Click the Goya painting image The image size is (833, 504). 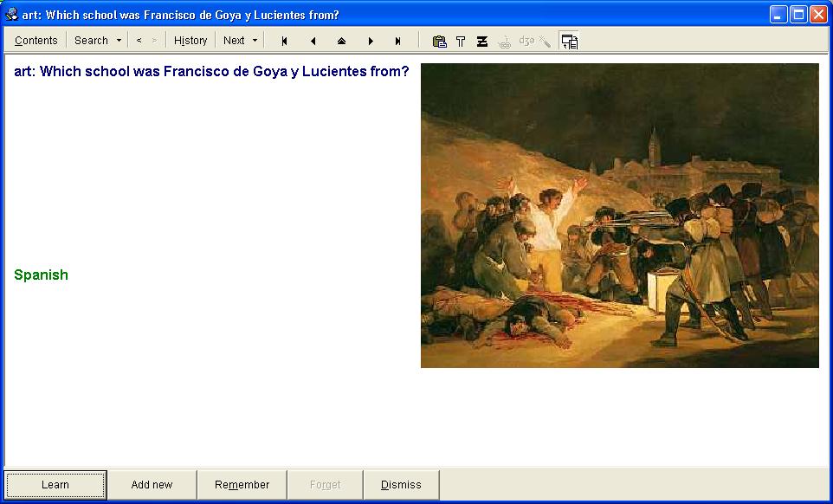(619, 216)
